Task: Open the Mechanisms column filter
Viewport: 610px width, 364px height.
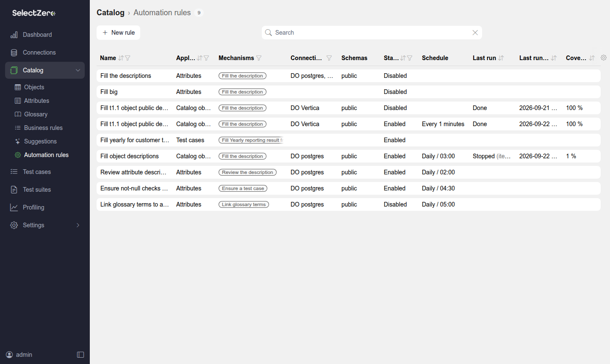Action: (259, 58)
